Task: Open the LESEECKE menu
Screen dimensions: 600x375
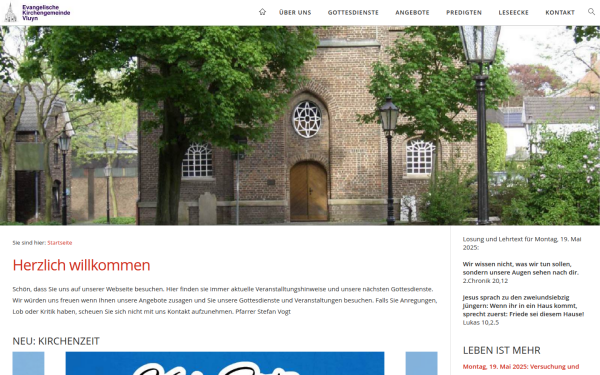Action: coord(514,13)
